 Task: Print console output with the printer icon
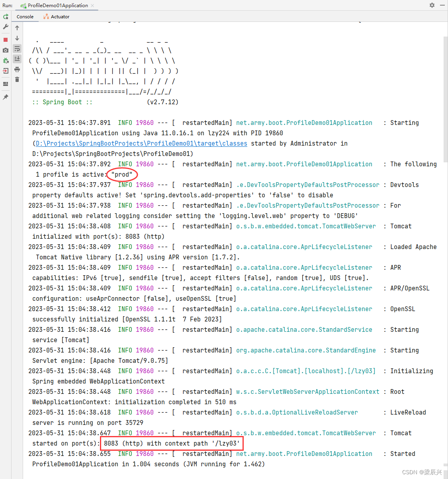17,69
